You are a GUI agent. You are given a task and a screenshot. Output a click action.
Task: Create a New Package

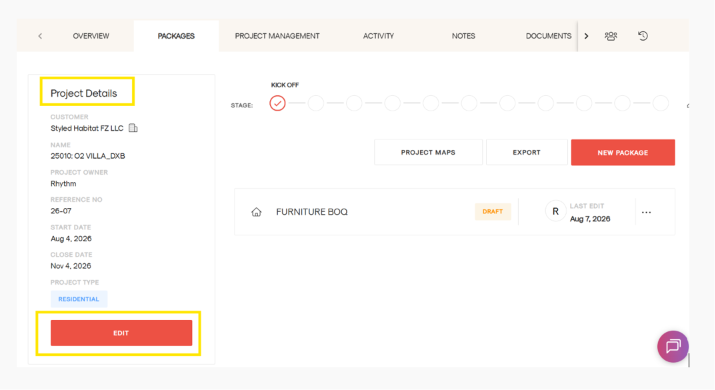pos(623,152)
